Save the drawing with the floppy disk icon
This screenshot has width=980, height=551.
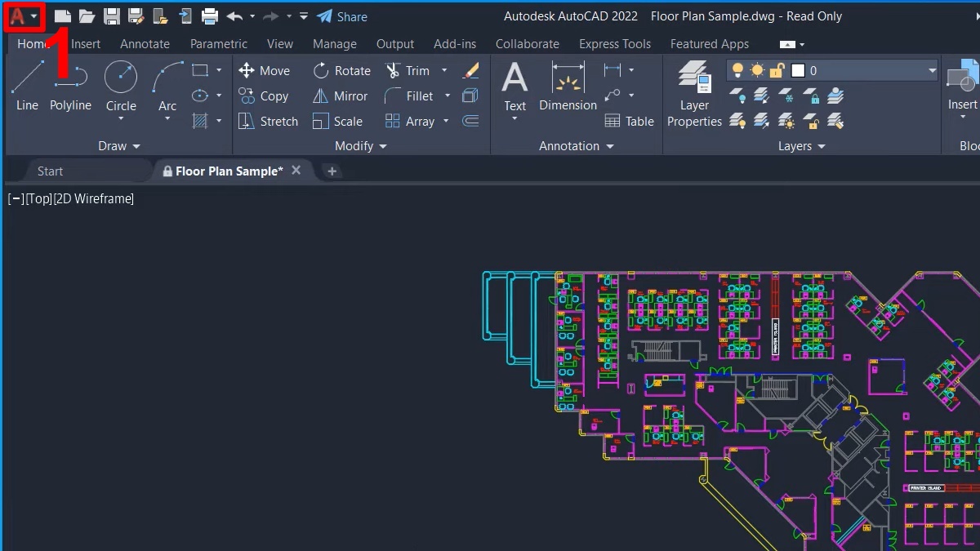click(112, 16)
